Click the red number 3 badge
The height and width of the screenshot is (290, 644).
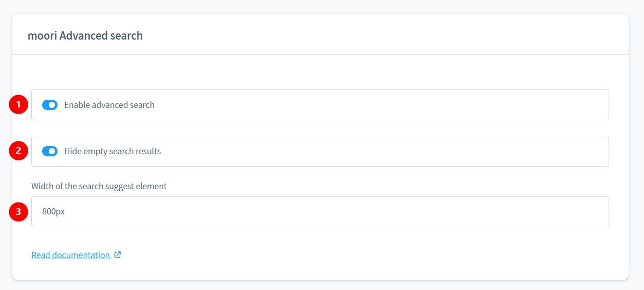point(18,212)
